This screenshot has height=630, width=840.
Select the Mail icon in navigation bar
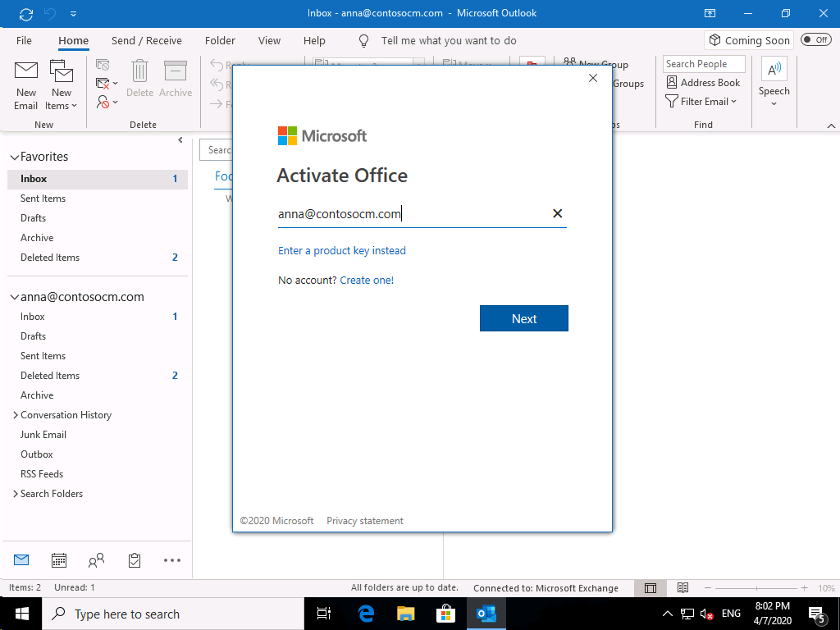pos(21,560)
